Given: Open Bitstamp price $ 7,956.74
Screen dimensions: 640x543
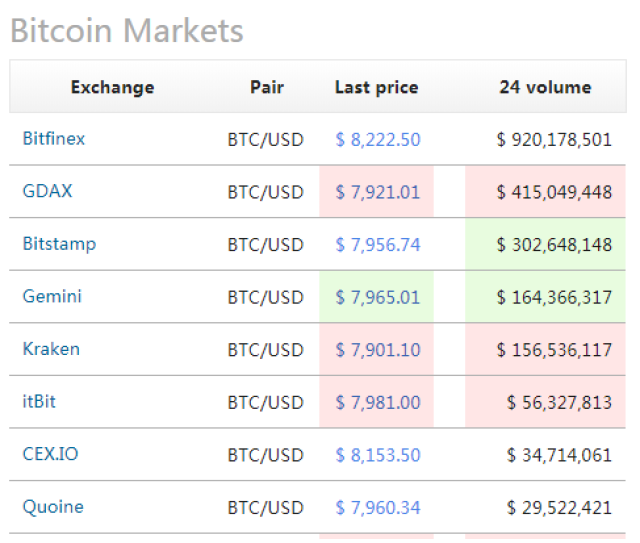Looking at the screenshot, I should point(378,245).
